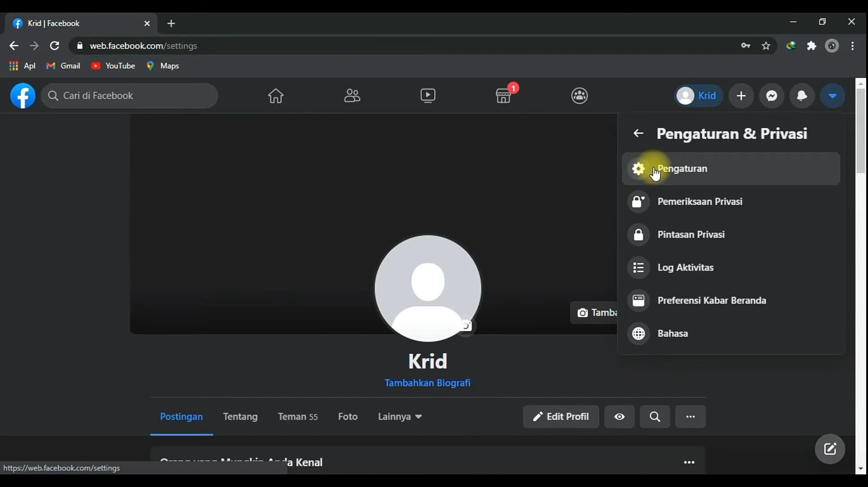Click the Groups icon
This screenshot has width=868, height=487.
(x=579, y=96)
